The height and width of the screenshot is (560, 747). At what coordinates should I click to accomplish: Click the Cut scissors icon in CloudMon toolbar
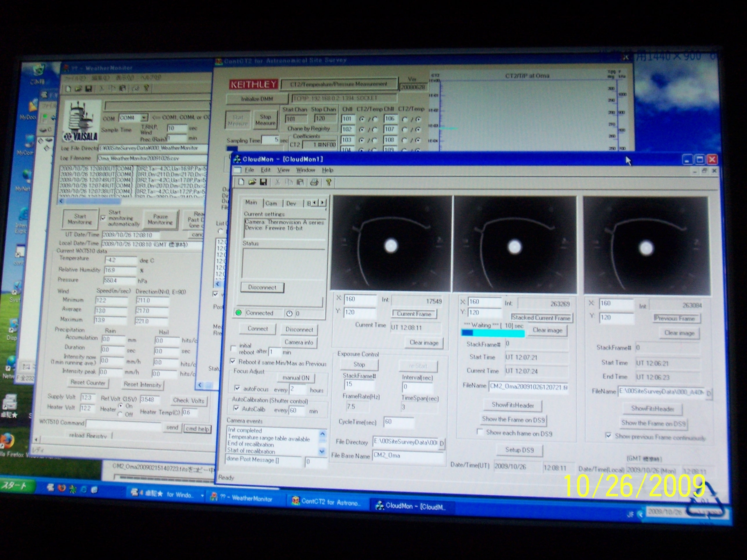(278, 182)
